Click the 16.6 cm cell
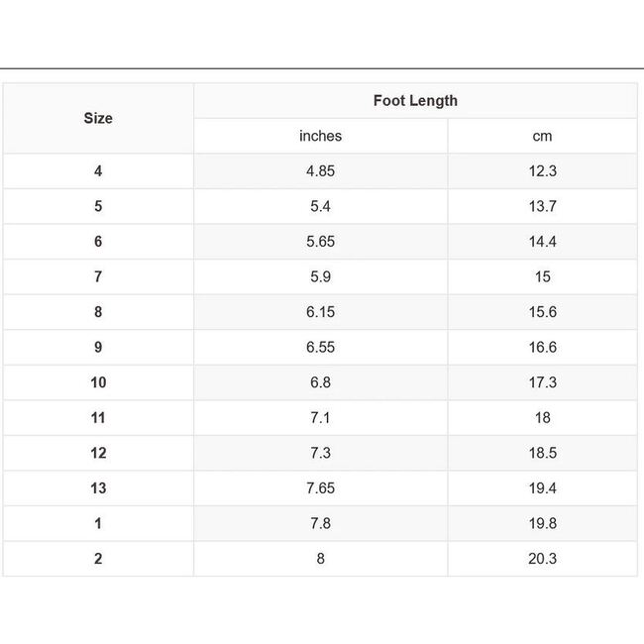The height and width of the screenshot is (644, 644). [x=542, y=348]
